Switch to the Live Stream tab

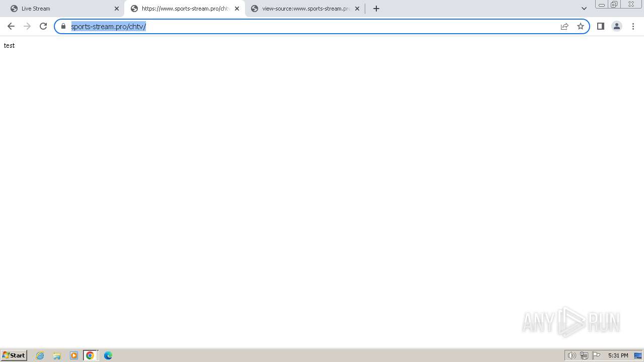[x=64, y=9]
